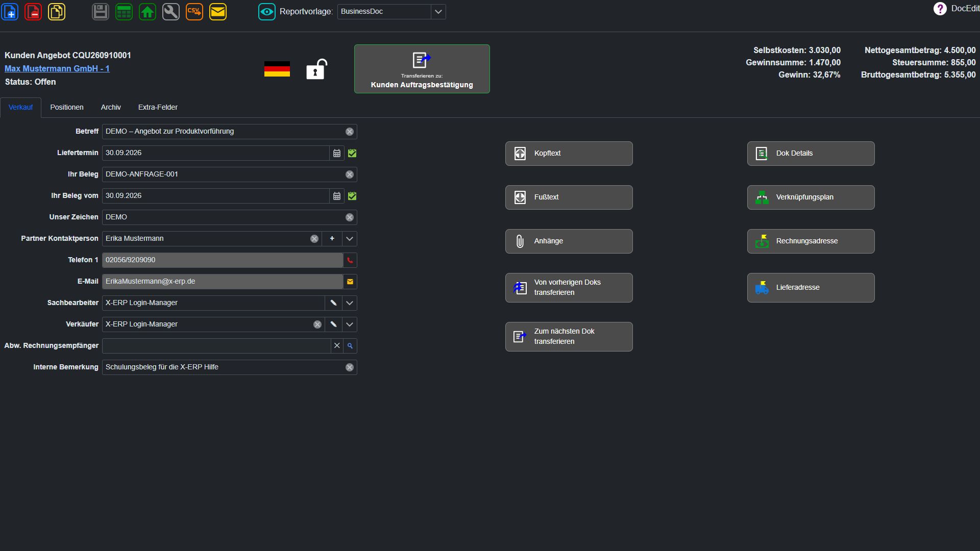Image resolution: width=980 pixels, height=551 pixels.
Task: Click the yellow envelope mail icon in toolbar
Action: click(218, 12)
